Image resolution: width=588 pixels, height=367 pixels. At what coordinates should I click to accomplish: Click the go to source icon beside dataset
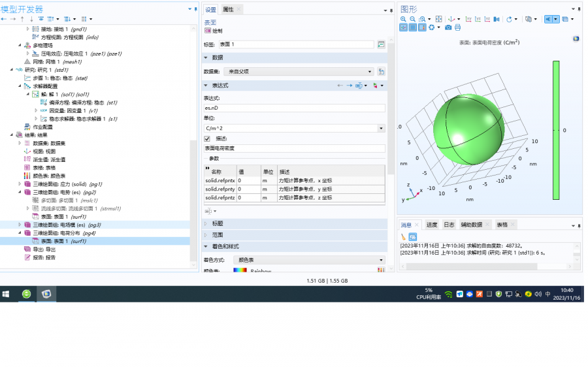pos(381,71)
